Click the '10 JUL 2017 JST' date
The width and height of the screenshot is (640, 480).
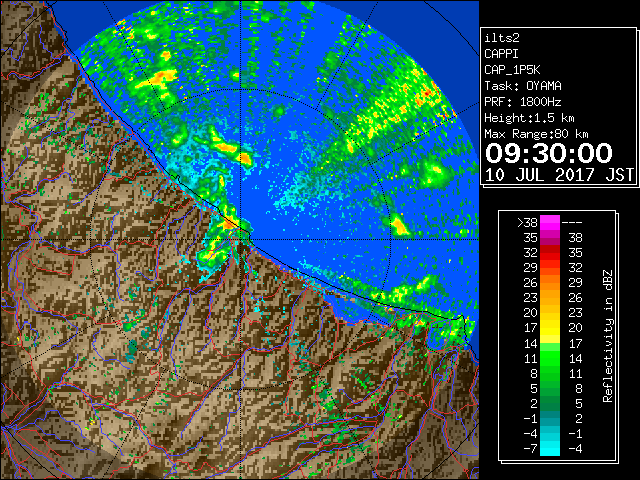tap(559, 175)
